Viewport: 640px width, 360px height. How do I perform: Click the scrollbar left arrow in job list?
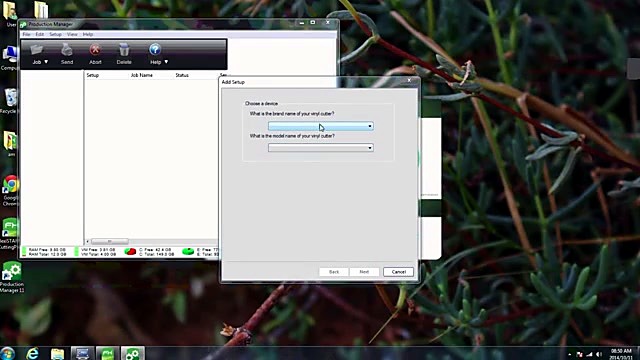pyautogui.click(x=87, y=242)
